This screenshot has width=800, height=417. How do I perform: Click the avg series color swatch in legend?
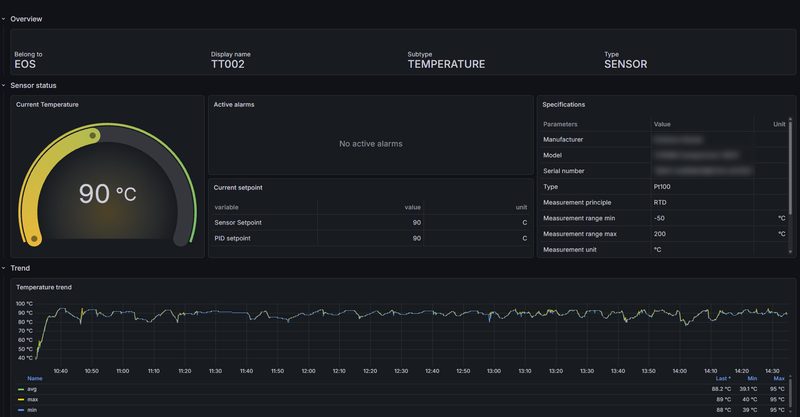pos(21,389)
